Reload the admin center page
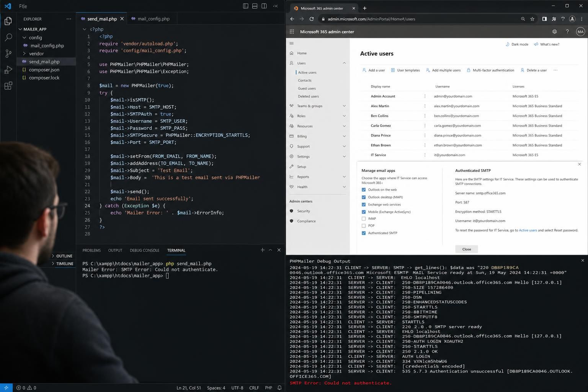 (312, 19)
